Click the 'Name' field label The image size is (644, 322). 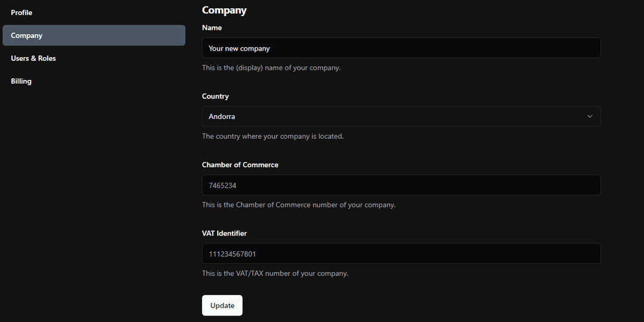pos(212,27)
